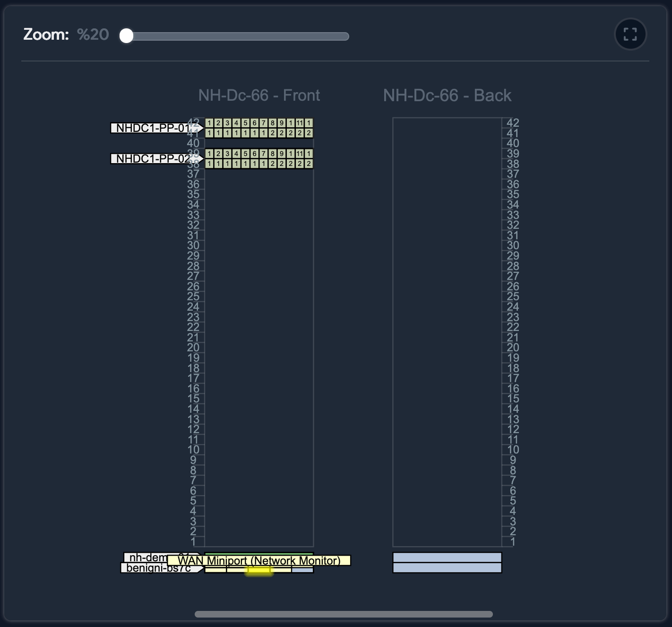Toggle the fullscreen view icon
Image resolution: width=672 pixels, height=627 pixels.
[630, 34]
